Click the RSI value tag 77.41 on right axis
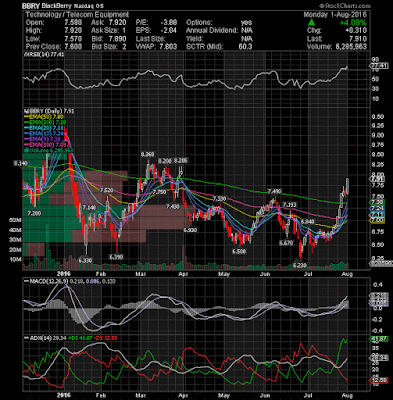This screenshot has height=400, width=393. pyautogui.click(x=379, y=66)
